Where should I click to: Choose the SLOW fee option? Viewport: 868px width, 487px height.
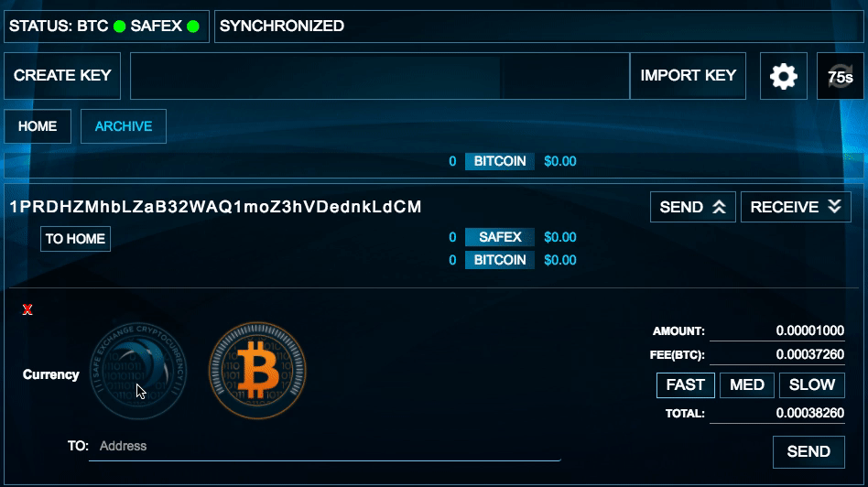(811, 385)
